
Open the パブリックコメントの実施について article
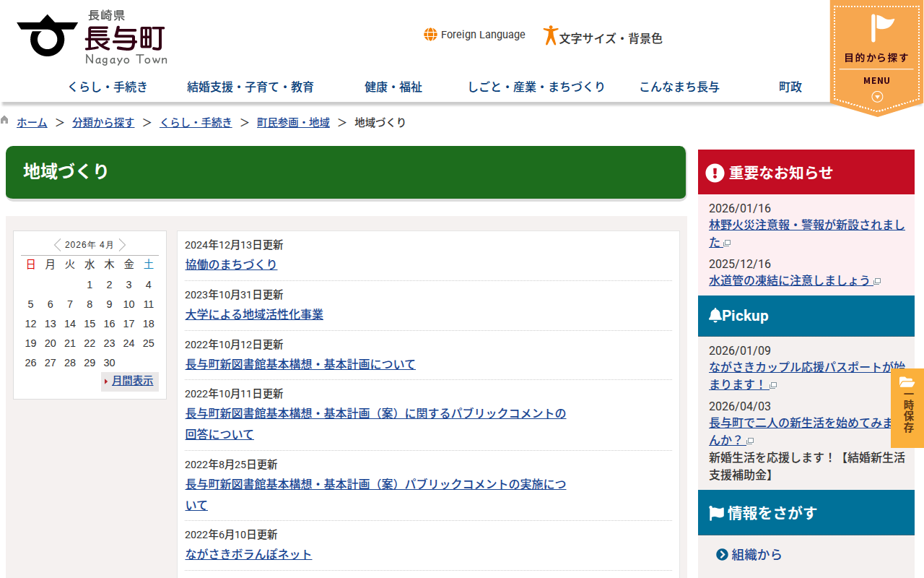pos(375,494)
